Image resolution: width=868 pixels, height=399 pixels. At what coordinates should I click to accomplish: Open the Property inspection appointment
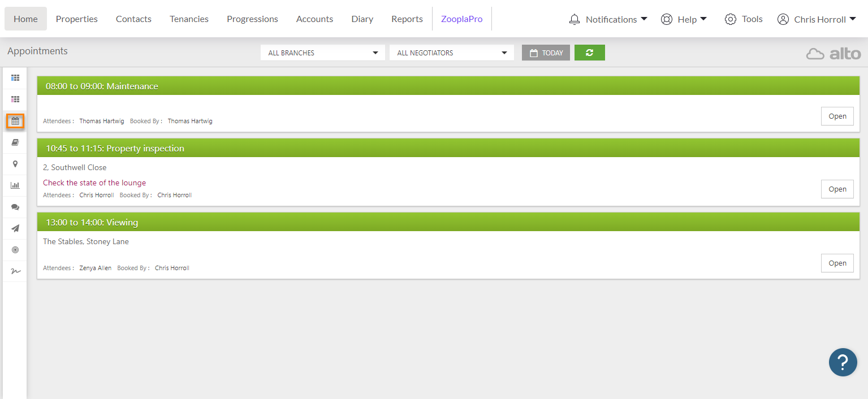[x=837, y=189]
